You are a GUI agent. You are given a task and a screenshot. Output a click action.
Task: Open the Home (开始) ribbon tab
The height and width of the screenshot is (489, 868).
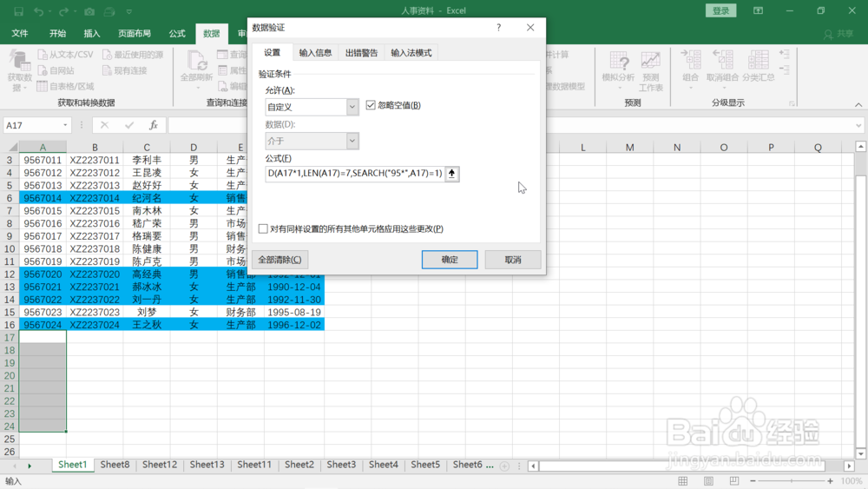(57, 33)
